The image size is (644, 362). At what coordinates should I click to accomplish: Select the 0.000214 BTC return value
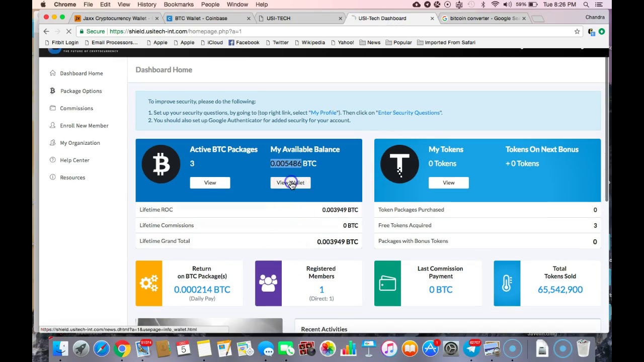pyautogui.click(x=202, y=290)
